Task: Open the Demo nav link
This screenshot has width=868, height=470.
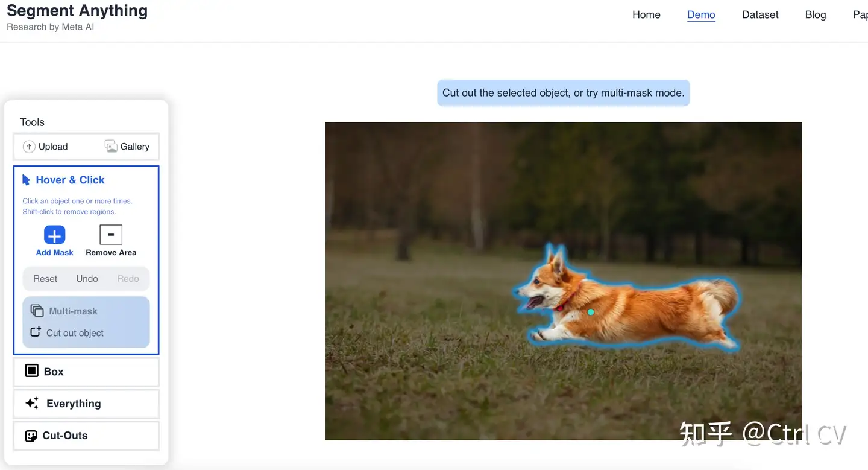Action: coord(701,15)
